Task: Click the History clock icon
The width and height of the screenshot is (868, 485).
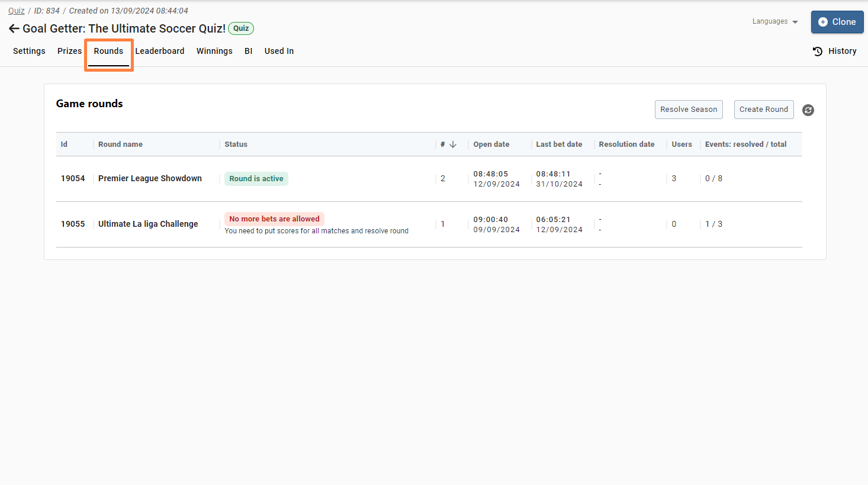Action: click(x=818, y=52)
